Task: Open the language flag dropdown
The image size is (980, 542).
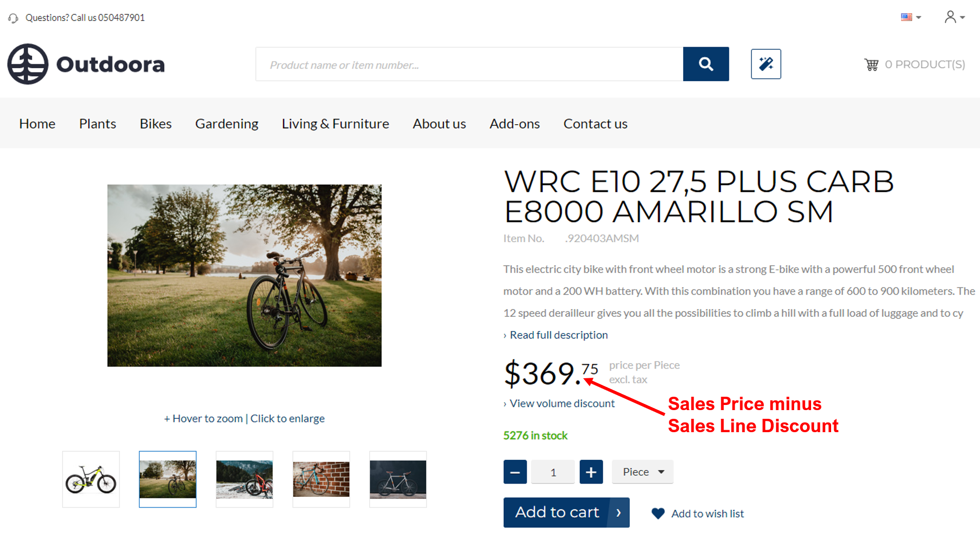Action: [x=911, y=17]
